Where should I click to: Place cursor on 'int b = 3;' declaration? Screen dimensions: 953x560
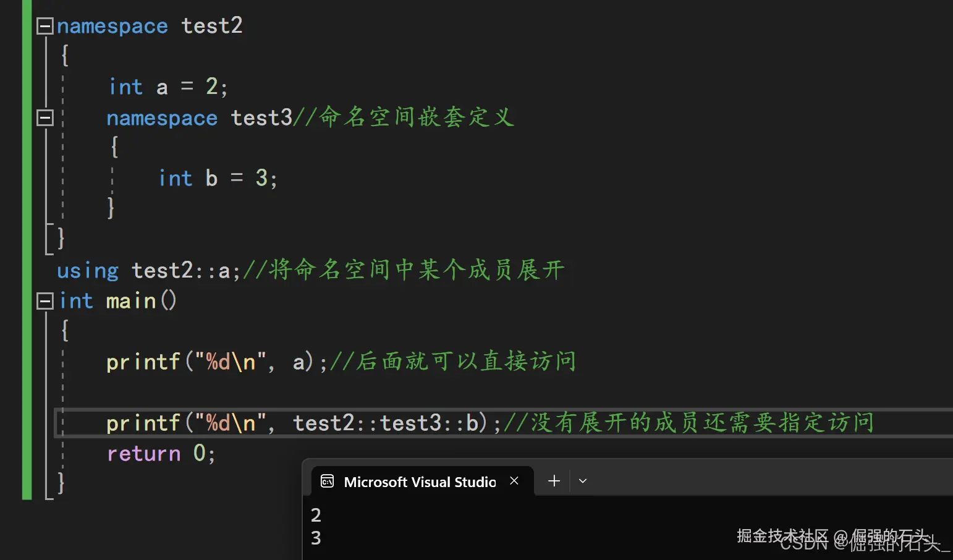(218, 179)
